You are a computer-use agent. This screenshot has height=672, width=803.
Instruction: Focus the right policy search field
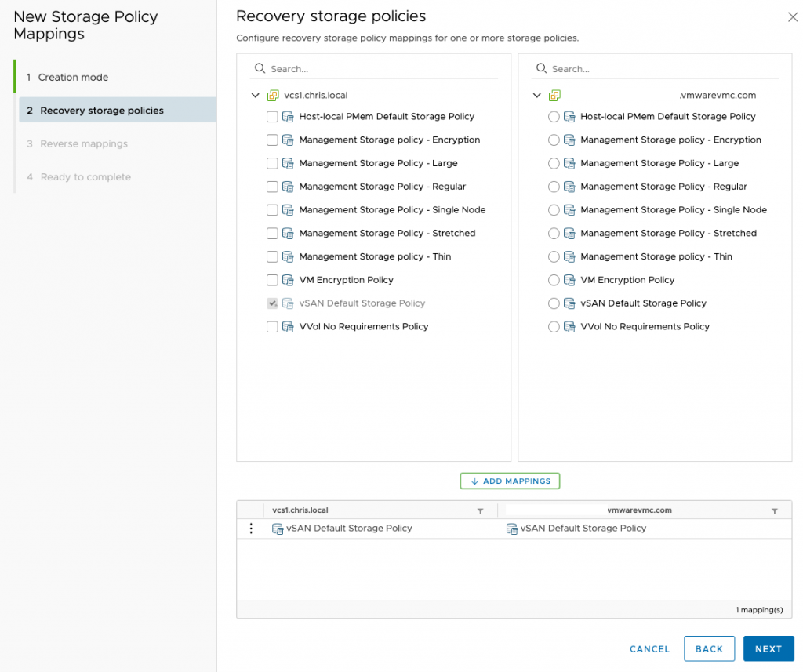(x=655, y=69)
